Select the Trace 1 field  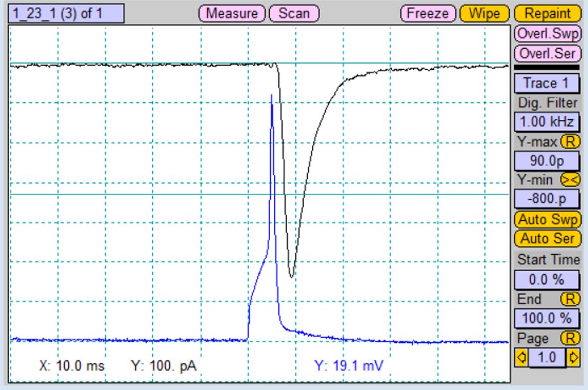point(546,83)
